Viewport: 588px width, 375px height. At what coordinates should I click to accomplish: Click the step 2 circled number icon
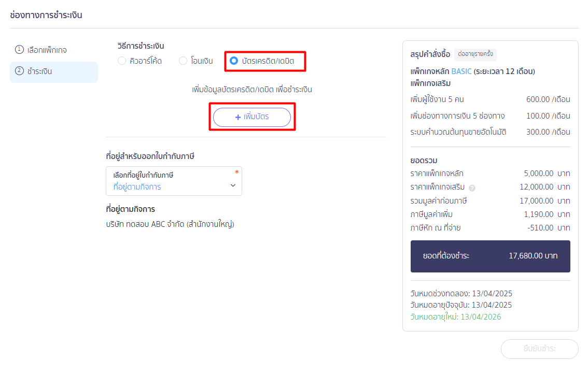click(19, 70)
